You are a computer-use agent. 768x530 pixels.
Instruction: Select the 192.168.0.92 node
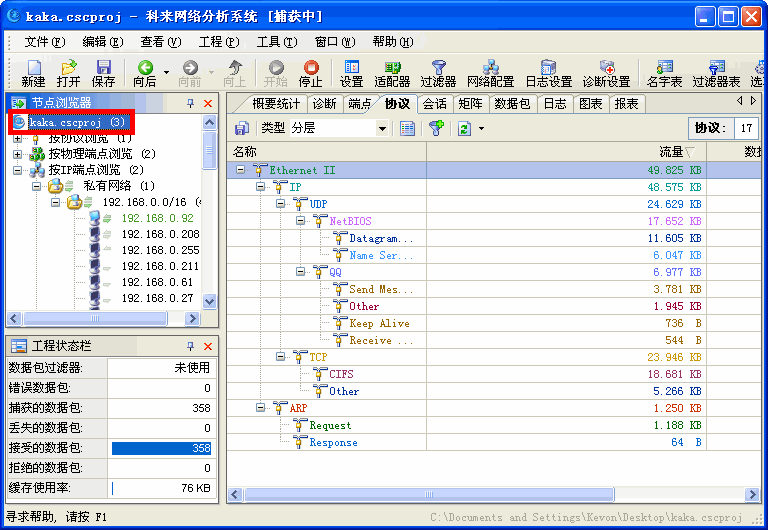coord(157,218)
